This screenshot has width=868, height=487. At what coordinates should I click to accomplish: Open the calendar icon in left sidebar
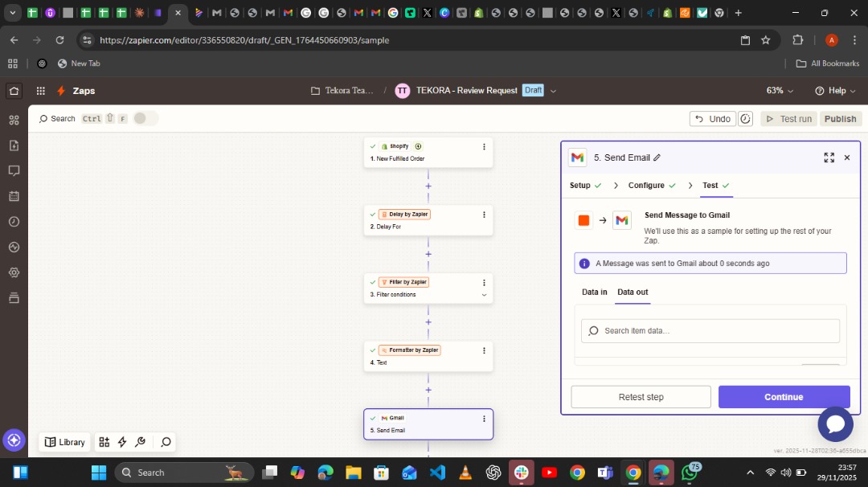[x=14, y=196]
